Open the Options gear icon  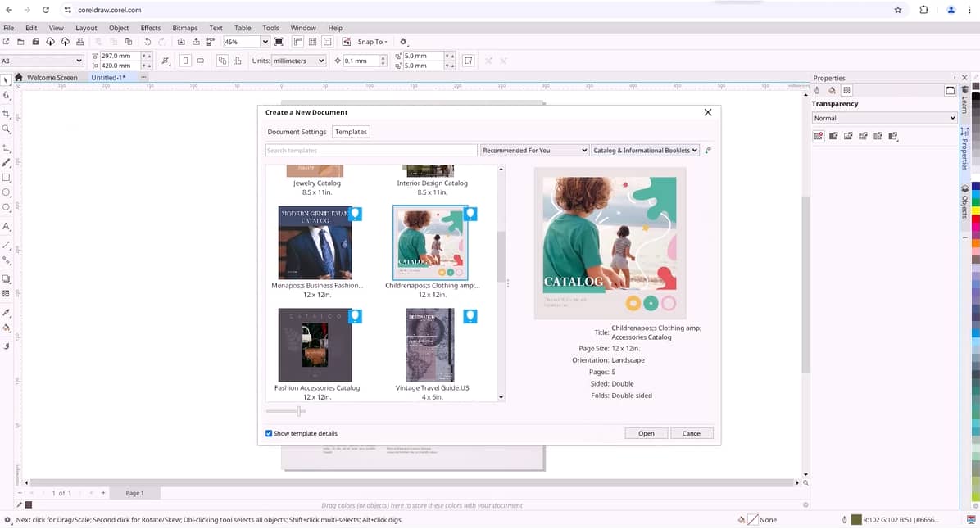coord(403,42)
